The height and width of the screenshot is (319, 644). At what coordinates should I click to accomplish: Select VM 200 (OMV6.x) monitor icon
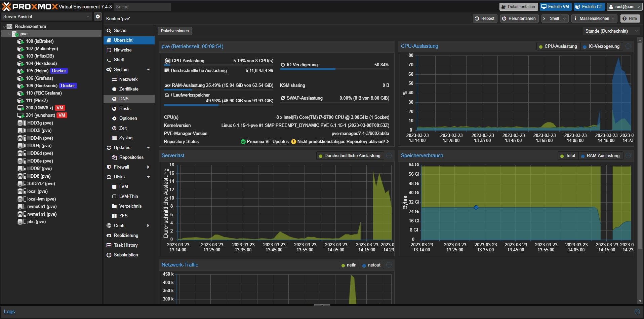(x=21, y=108)
